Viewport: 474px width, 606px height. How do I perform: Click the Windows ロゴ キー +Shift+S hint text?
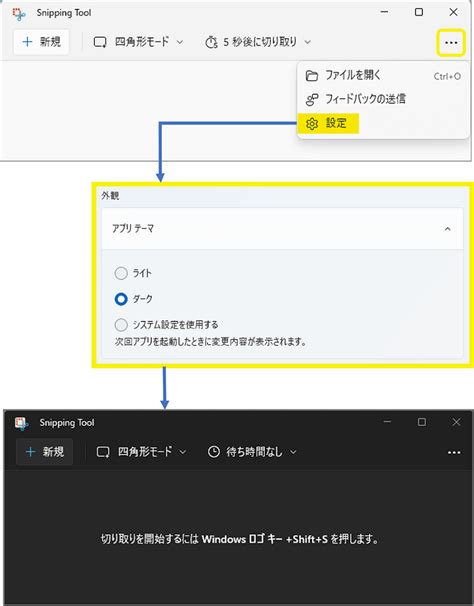(x=265, y=539)
